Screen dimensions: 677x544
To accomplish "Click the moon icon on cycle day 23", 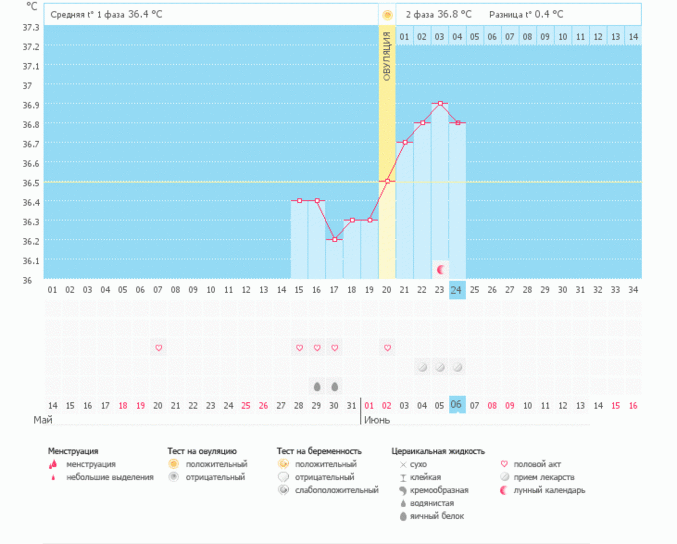I will coord(440,269).
